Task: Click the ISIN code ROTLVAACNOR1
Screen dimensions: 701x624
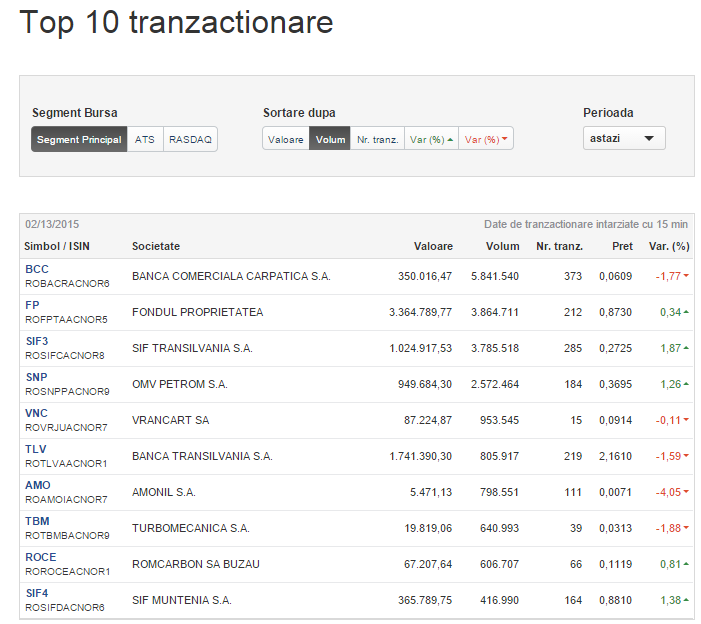Action: click(66, 464)
